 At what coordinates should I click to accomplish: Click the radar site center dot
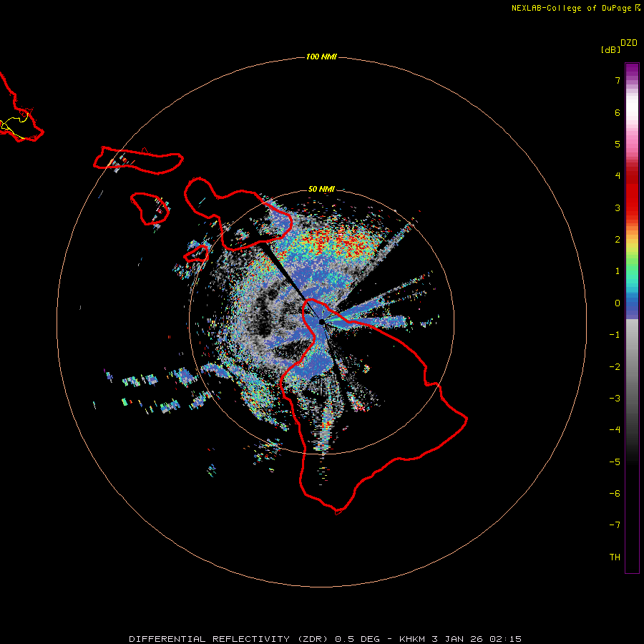(x=321, y=322)
